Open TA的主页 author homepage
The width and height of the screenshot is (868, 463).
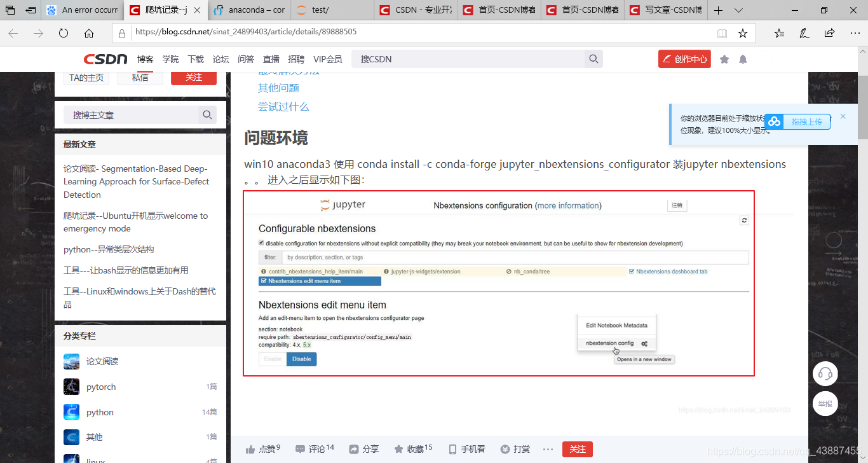[86, 77]
